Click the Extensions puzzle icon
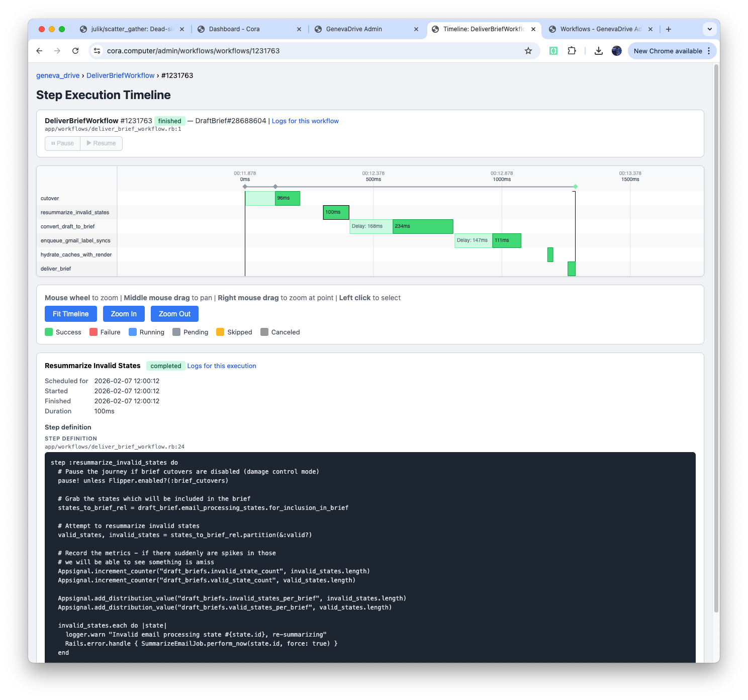 pos(572,51)
